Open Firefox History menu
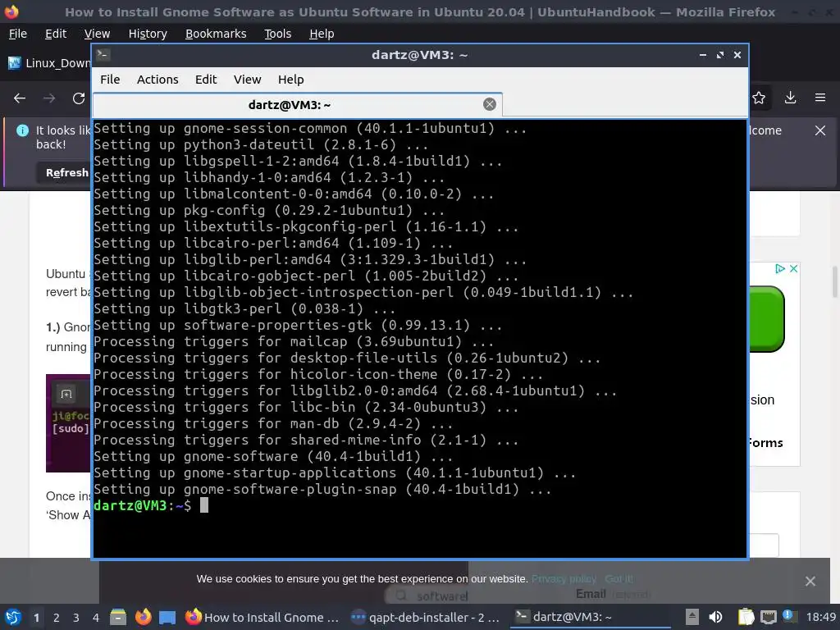The height and width of the screenshot is (630, 840). coord(148,34)
